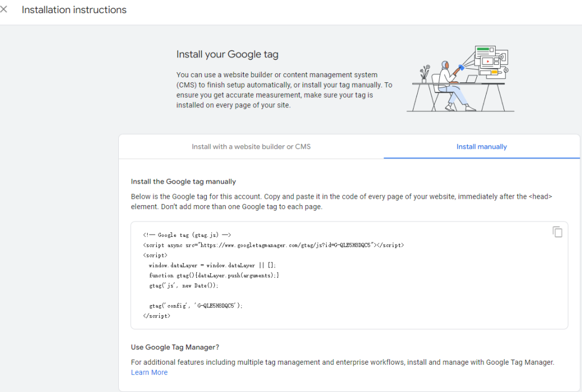The width and height of the screenshot is (582, 392).
Task: Click the gtag('config') code line
Action: pos(196,306)
